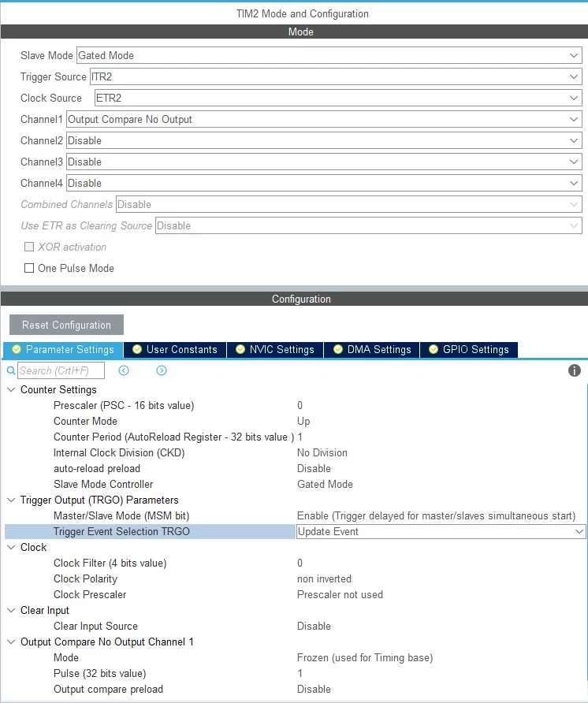Open the Slave Mode dropdown

329,56
